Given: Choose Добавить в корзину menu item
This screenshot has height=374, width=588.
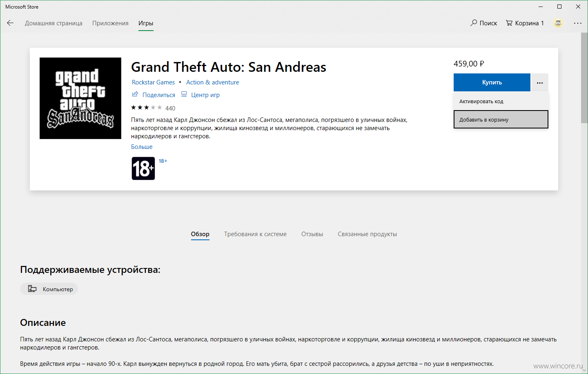Looking at the screenshot, I should click(501, 120).
